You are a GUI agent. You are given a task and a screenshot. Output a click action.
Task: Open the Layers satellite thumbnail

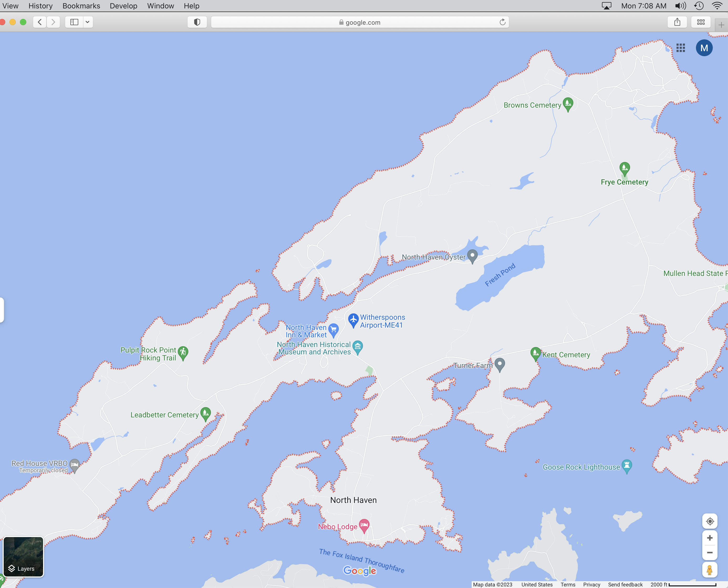pyautogui.click(x=23, y=557)
